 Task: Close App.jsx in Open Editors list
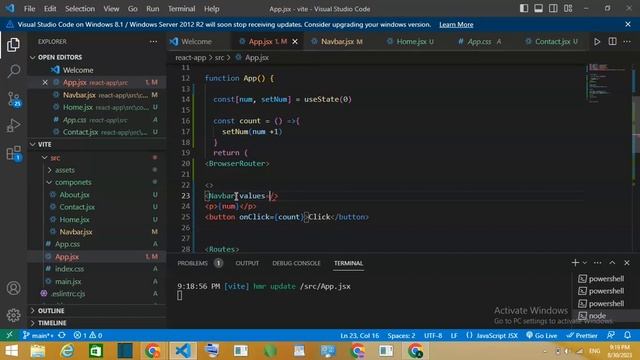tap(45, 82)
